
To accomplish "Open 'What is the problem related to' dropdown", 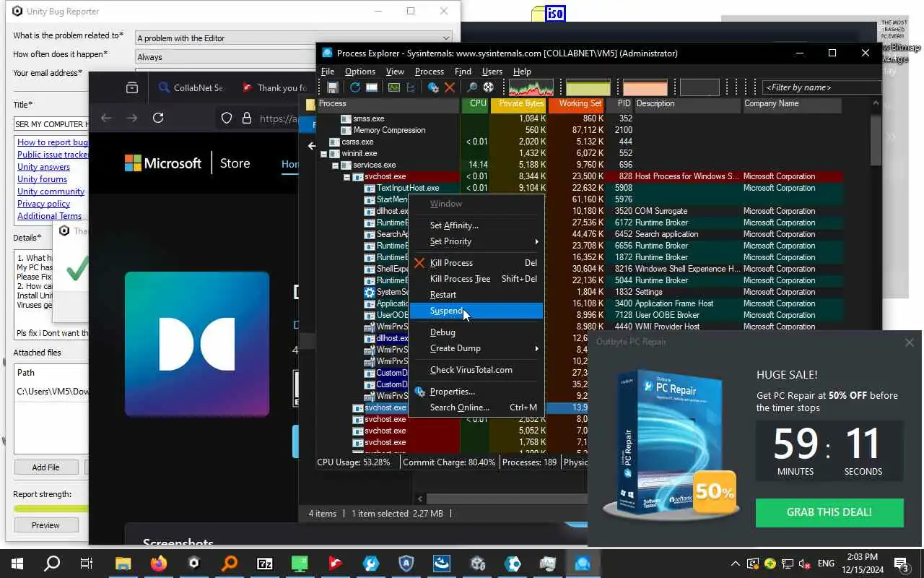I will 294,38.
